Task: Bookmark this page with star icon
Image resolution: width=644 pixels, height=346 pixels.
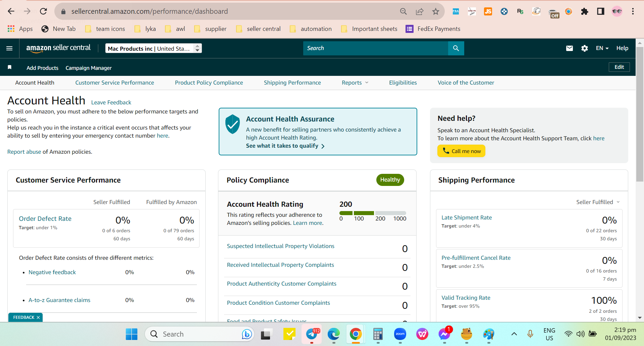Action: click(x=435, y=11)
